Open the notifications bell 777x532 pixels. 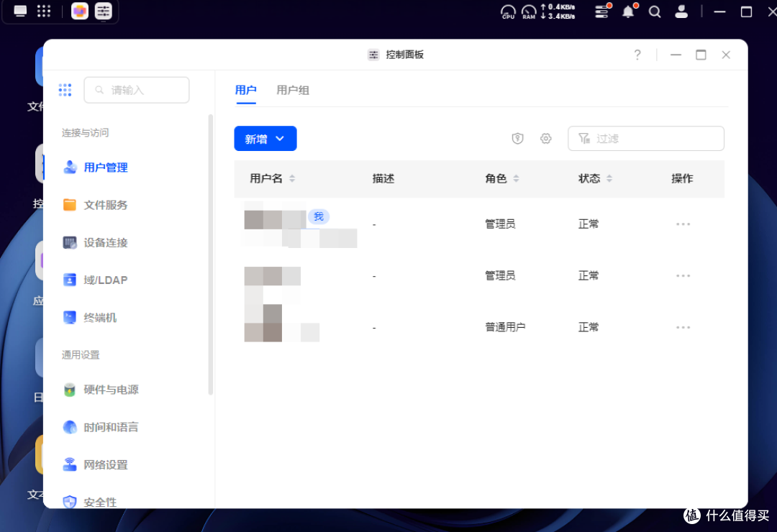coord(628,11)
